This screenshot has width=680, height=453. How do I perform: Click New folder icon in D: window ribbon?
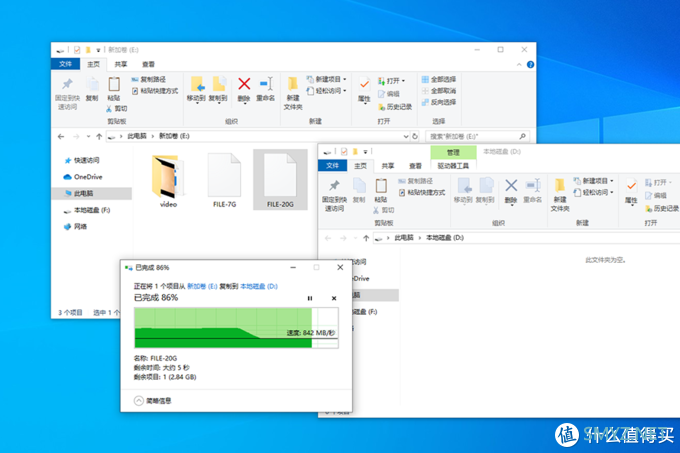coord(559,186)
